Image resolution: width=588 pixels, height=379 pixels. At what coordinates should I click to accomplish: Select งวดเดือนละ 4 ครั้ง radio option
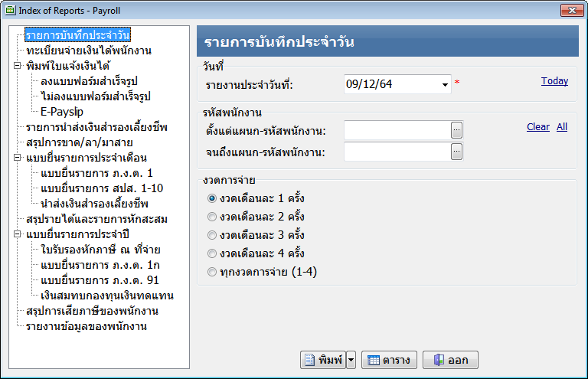212,253
